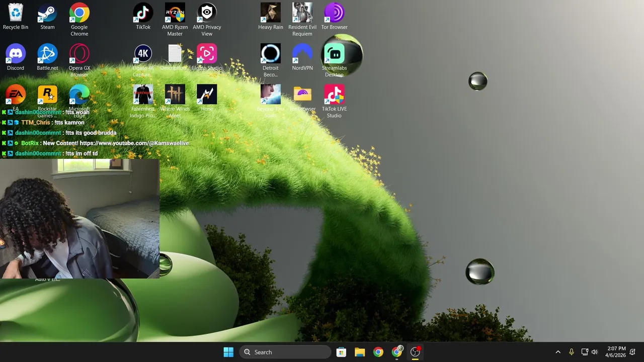Select the EA app desktop icon
The image size is (644, 362).
(16, 97)
